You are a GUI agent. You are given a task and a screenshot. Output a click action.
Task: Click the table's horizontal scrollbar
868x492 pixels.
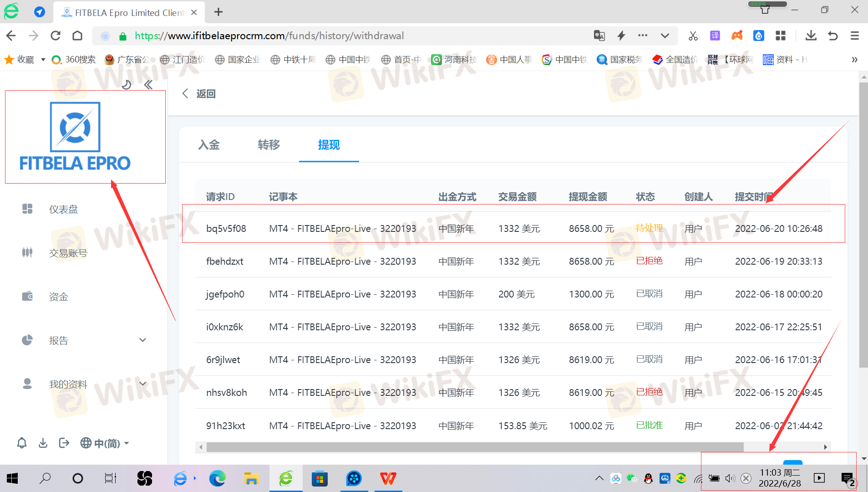(474, 447)
